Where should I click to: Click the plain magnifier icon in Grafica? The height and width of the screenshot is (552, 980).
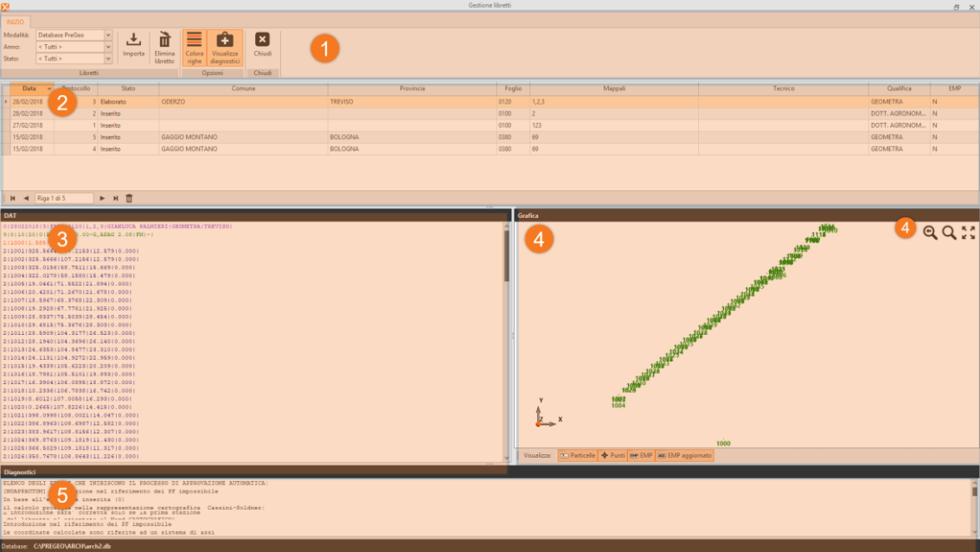pos(949,232)
